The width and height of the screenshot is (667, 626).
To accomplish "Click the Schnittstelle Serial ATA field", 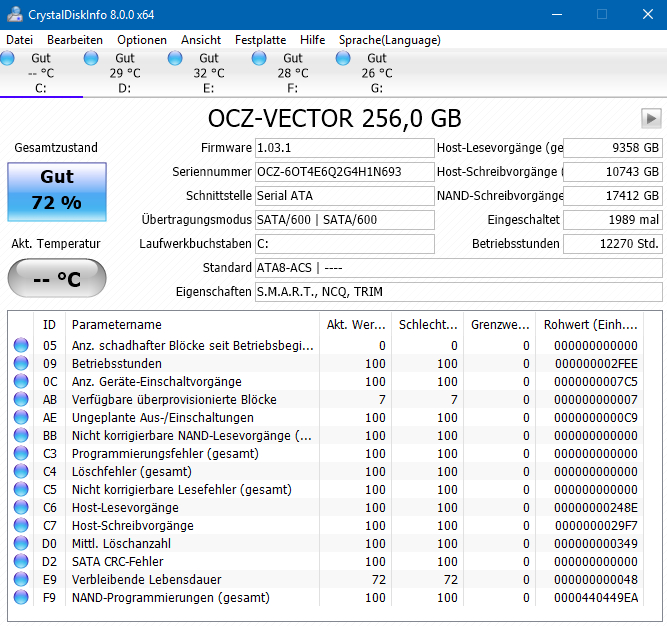I will [345, 196].
